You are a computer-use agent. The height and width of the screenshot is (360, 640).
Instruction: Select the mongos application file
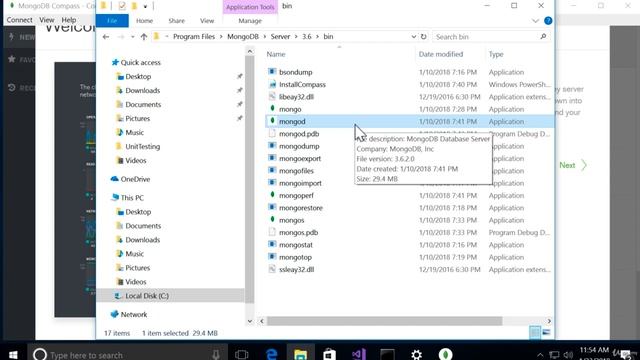point(291,220)
